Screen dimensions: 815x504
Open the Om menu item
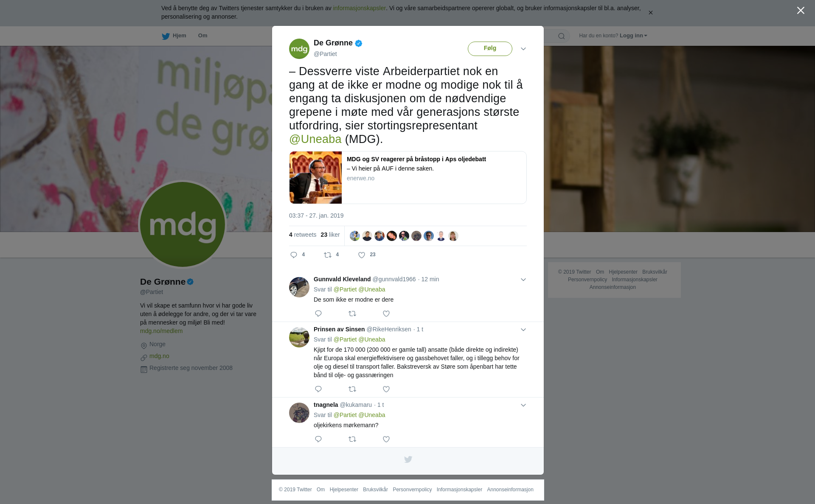(202, 36)
